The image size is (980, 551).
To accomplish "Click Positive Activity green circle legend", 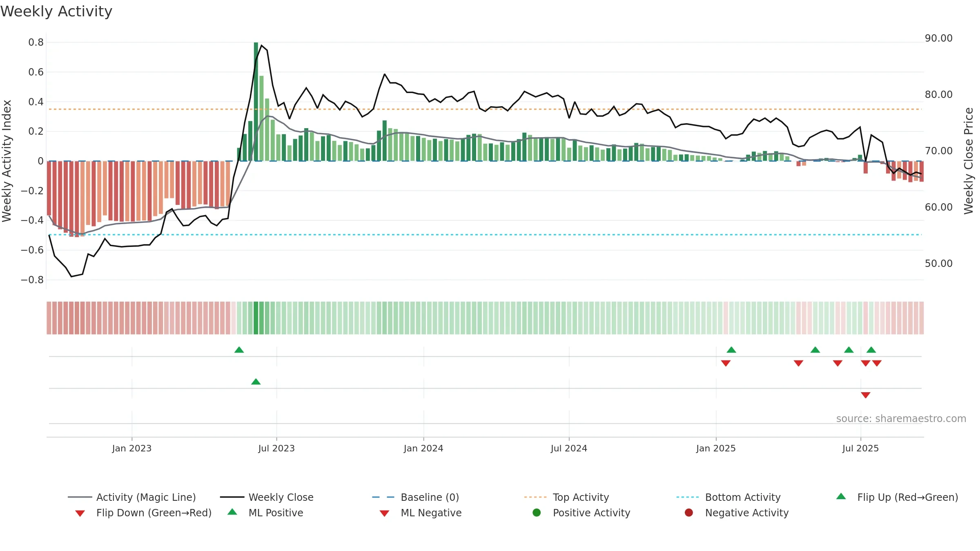I will [x=537, y=513].
